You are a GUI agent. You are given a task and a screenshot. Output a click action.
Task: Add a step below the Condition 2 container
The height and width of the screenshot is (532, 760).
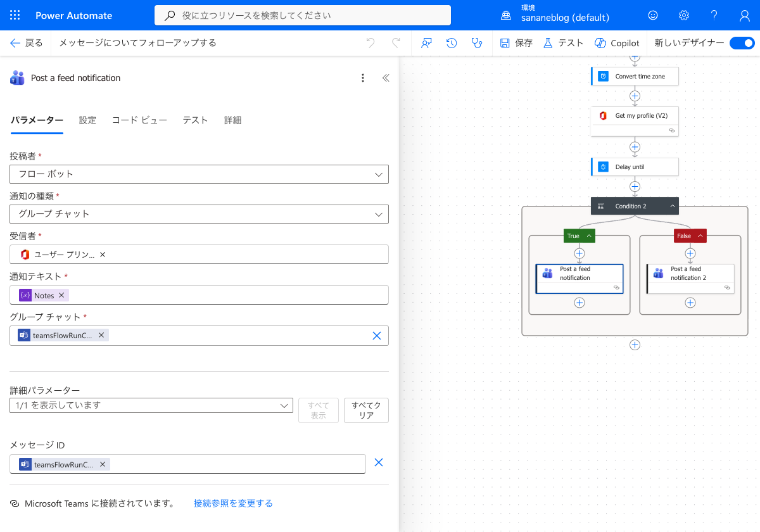635,345
